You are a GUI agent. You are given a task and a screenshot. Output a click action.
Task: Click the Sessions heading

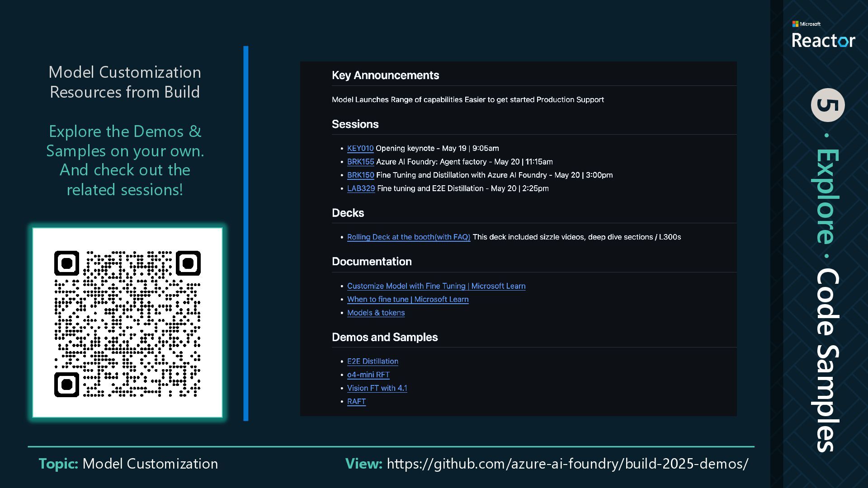pyautogui.click(x=355, y=124)
